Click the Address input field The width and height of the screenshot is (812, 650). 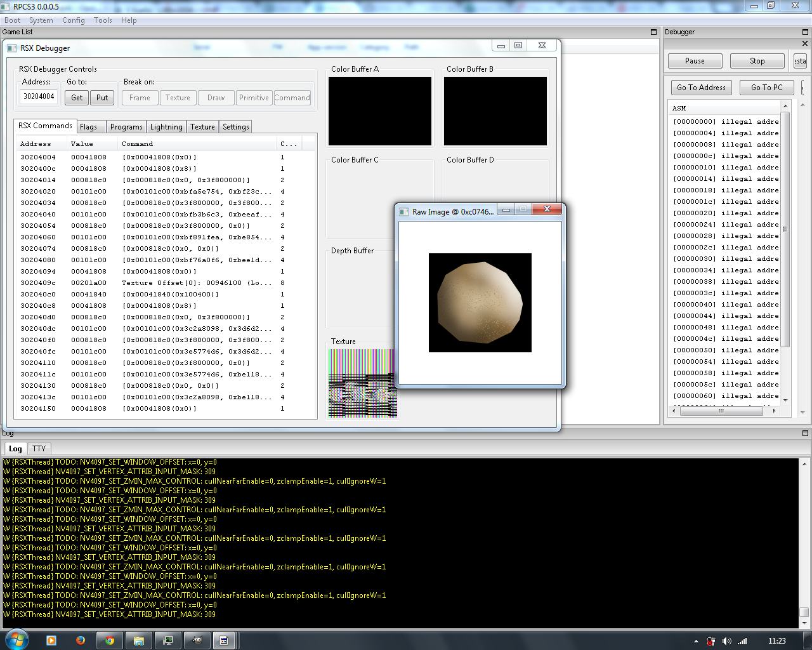tap(39, 96)
